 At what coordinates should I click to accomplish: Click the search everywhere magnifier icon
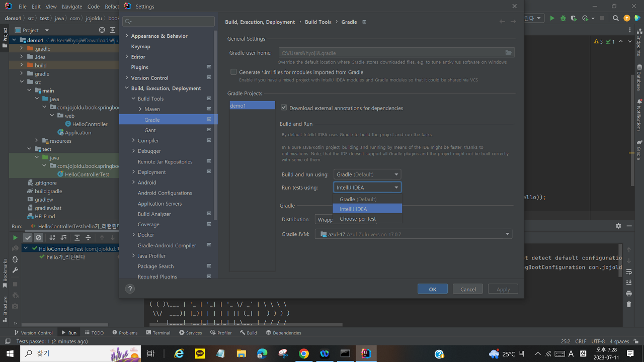(x=616, y=18)
